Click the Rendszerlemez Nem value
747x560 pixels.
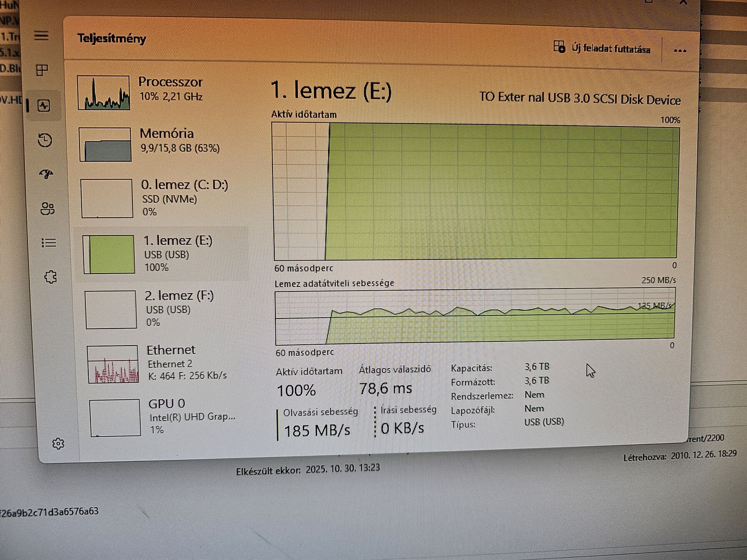[534, 394]
